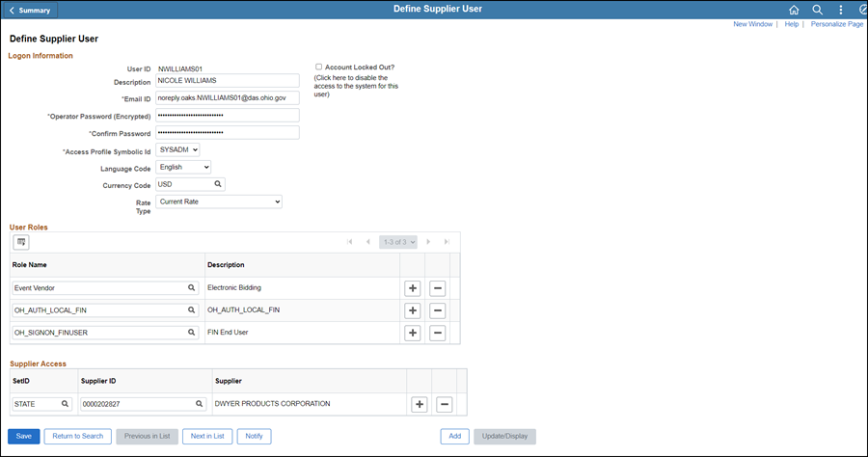The height and width of the screenshot is (457, 868).
Task: Add a new Supplier Access row
Action: click(x=419, y=404)
